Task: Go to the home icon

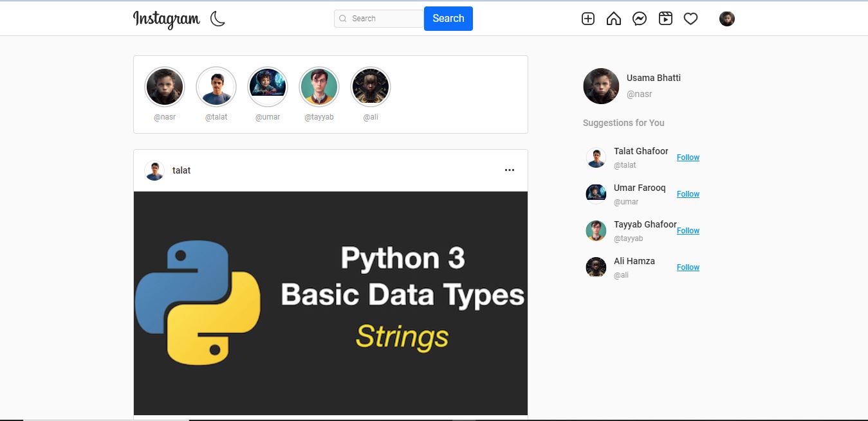Action: point(614,19)
